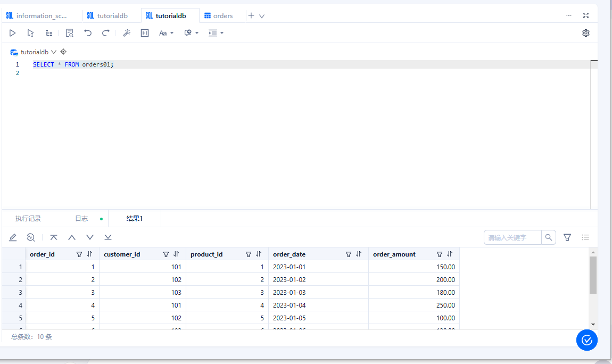Image resolution: width=612 pixels, height=364 pixels.
Task: Click the three-dots more options icon
Action: [x=569, y=15]
